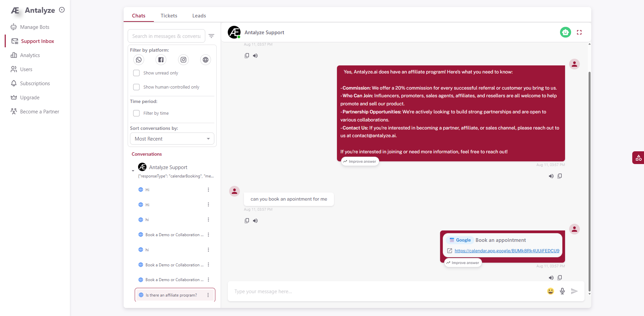Filter conversations by WhatsApp platform
Viewport: 644px width, 316px height.
pyautogui.click(x=139, y=60)
